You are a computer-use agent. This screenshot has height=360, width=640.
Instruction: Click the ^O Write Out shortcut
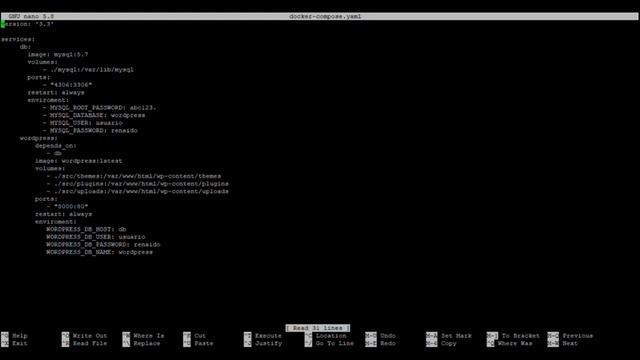click(84, 336)
